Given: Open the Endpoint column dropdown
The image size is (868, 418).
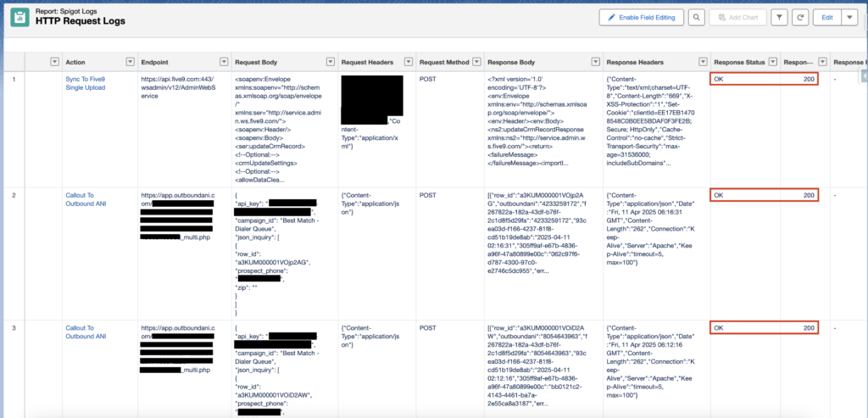Looking at the screenshot, I should (224, 62).
